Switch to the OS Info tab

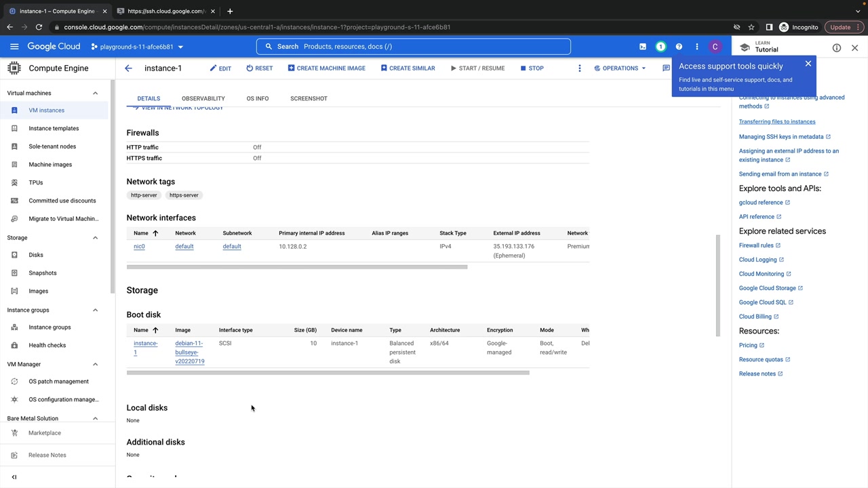pos(257,98)
